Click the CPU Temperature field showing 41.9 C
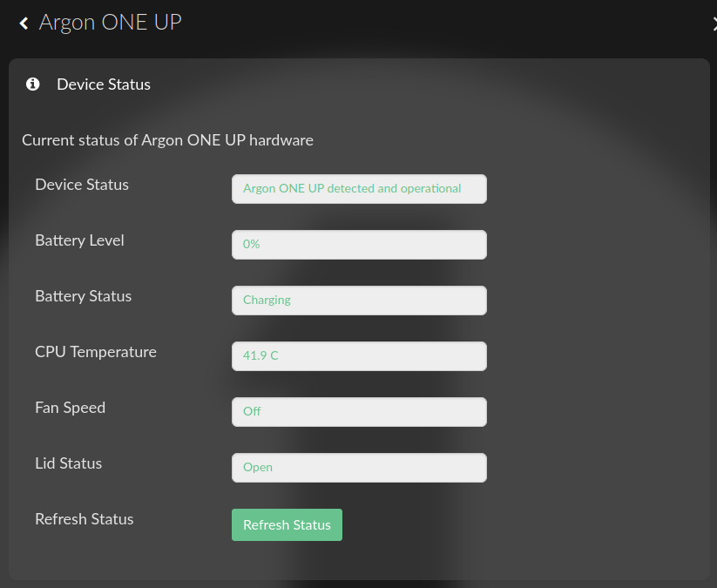This screenshot has width=717, height=588. (x=359, y=356)
